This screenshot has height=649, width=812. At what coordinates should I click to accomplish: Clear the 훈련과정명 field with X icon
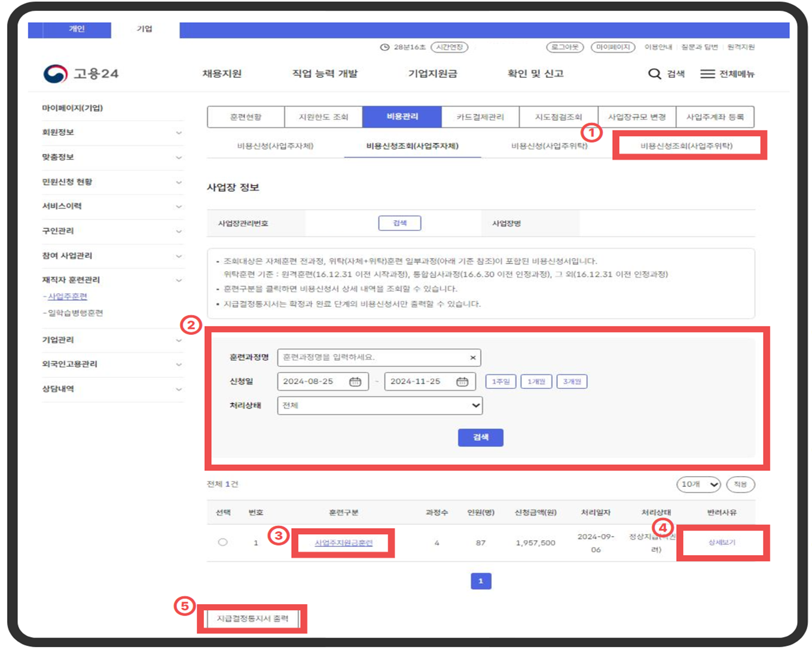(472, 358)
